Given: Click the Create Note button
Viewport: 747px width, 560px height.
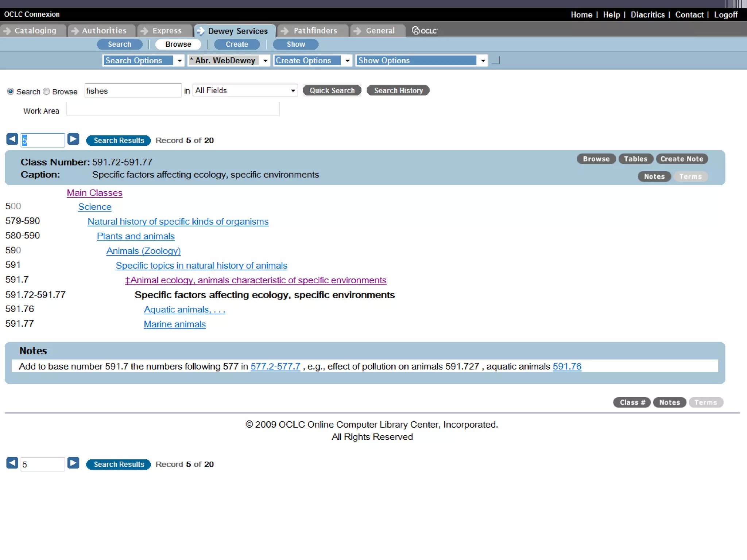Looking at the screenshot, I should point(681,159).
